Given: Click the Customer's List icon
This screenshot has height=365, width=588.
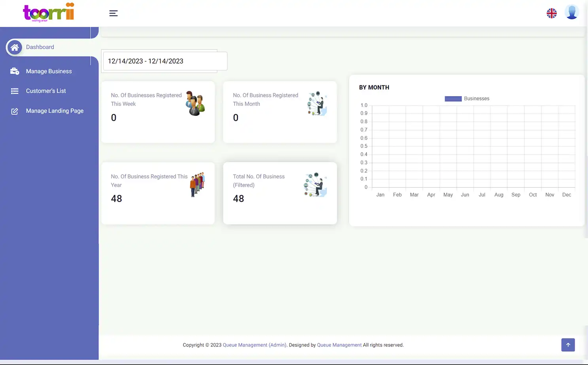Looking at the screenshot, I should (15, 91).
